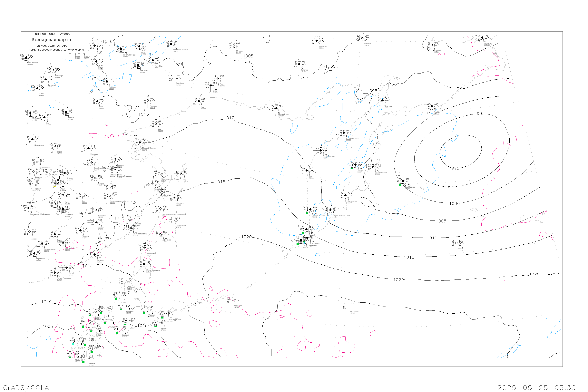Image resolution: width=588 pixels, height=392 pixels.
Task: Click the Семлячики station circle symbol
Action: coord(346,195)
